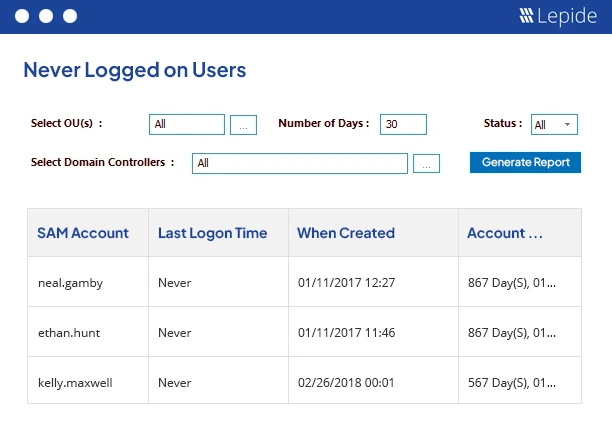Open the Select OU(s) browse button
Image resolution: width=612 pixels, height=430 pixels.
(243, 125)
